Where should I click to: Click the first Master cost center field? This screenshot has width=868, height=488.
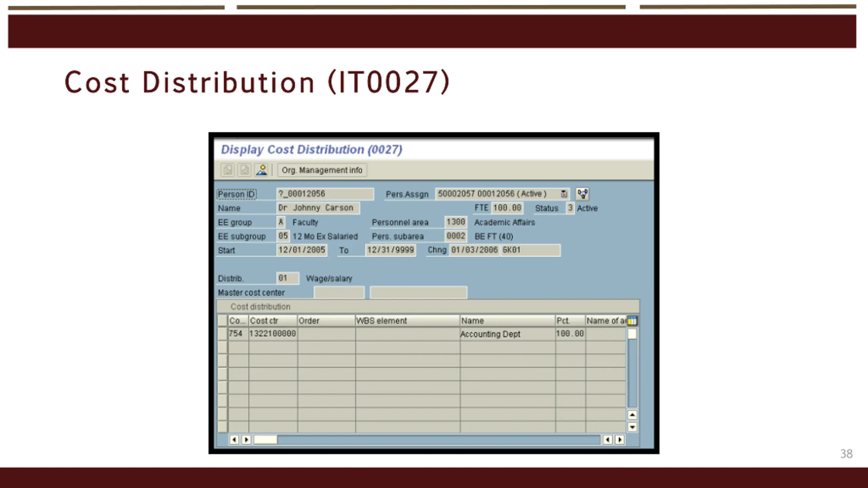point(339,292)
